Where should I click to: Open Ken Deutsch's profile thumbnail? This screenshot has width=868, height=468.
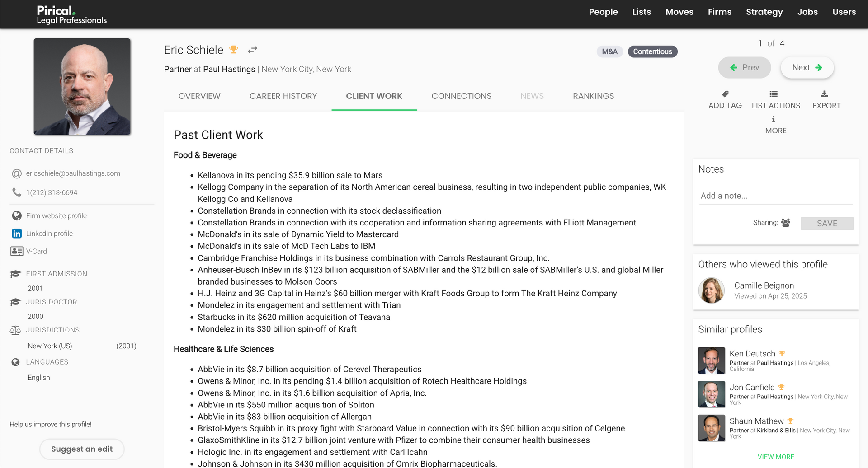[x=711, y=360]
